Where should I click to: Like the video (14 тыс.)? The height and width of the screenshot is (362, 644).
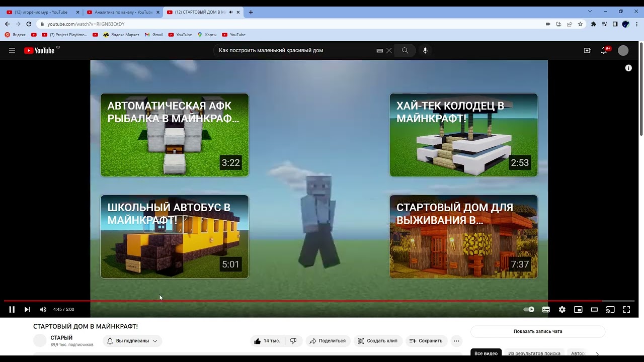pos(267,341)
